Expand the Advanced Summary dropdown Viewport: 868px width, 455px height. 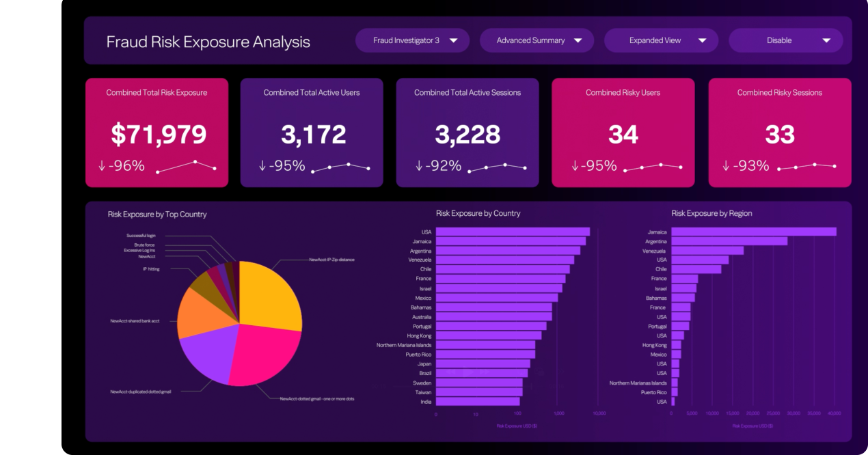[x=537, y=40]
